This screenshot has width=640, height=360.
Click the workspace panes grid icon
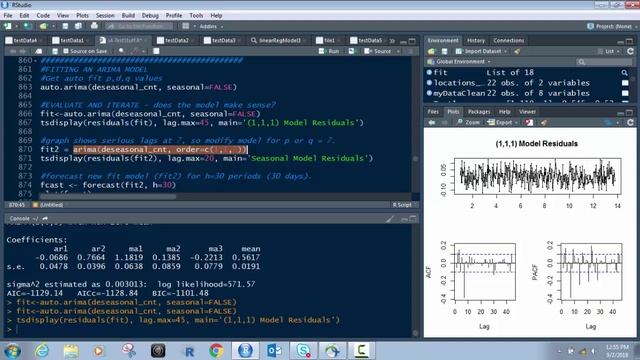tap(186, 26)
